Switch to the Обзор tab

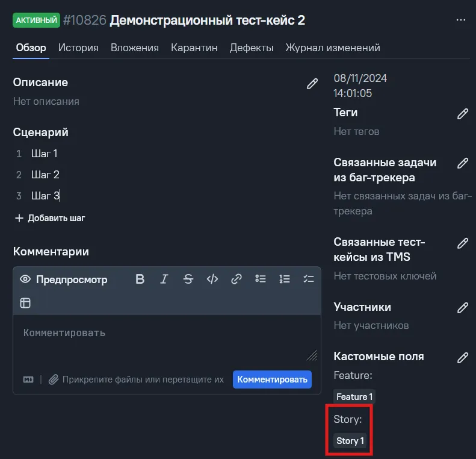click(31, 48)
